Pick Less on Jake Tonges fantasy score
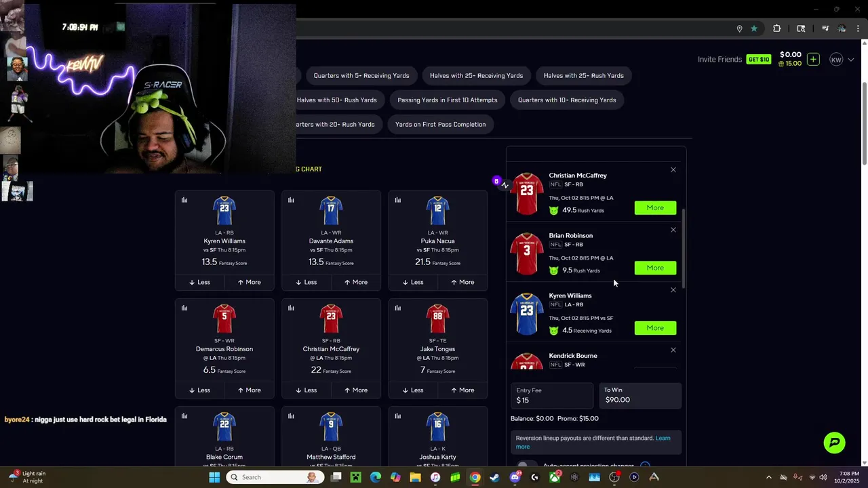Viewport: 868px width, 488px height. (x=413, y=390)
